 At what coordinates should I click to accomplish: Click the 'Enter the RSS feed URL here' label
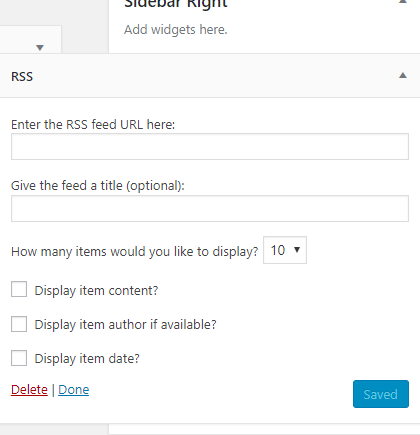(93, 125)
